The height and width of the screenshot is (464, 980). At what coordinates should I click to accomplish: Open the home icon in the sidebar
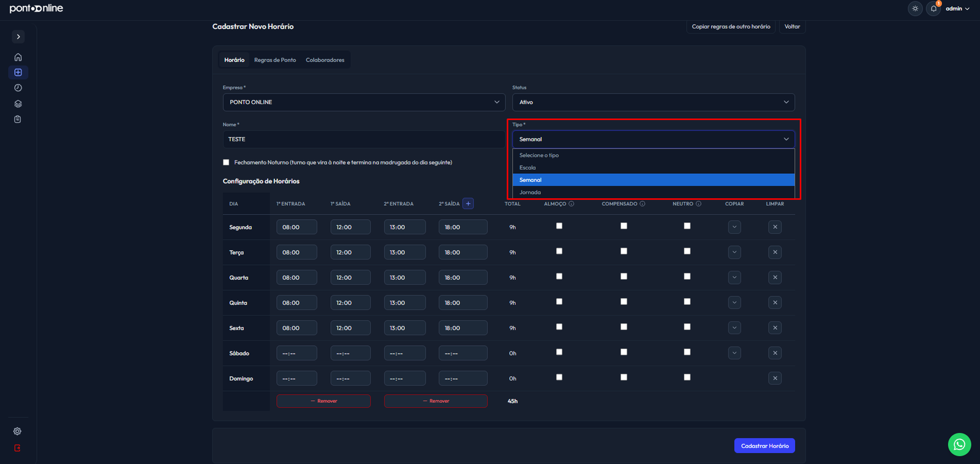(x=18, y=57)
